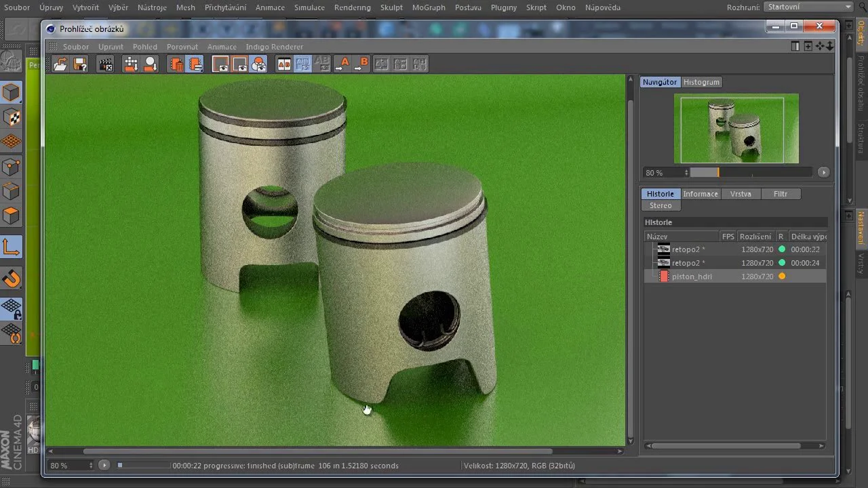Image resolution: width=868 pixels, height=488 pixels.
Task: Toggle the AB compare mode icon
Action: tap(284, 64)
